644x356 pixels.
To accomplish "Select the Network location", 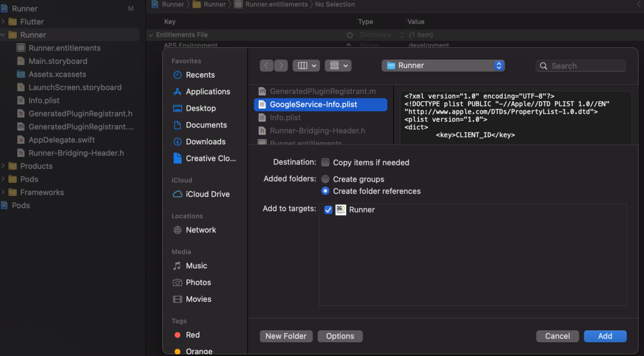I will [201, 230].
